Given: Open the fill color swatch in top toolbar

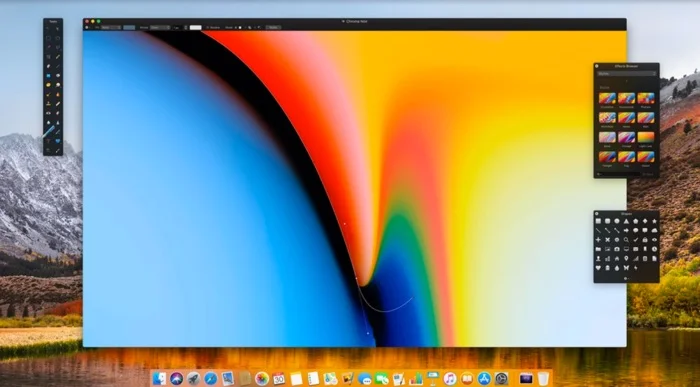Looking at the screenshot, I should click(x=129, y=27).
